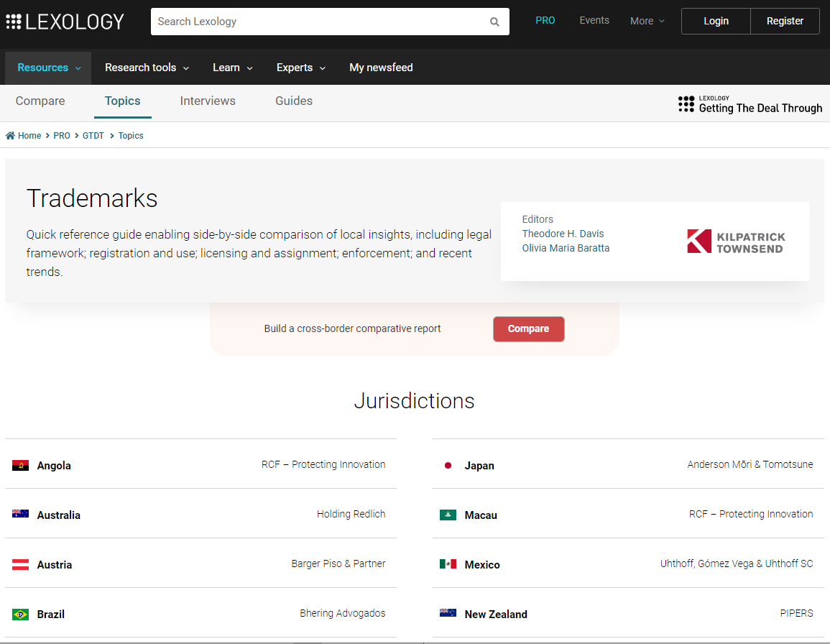Open editor Theodore H. Davis profile
The width and height of the screenshot is (830, 644).
pos(563,234)
